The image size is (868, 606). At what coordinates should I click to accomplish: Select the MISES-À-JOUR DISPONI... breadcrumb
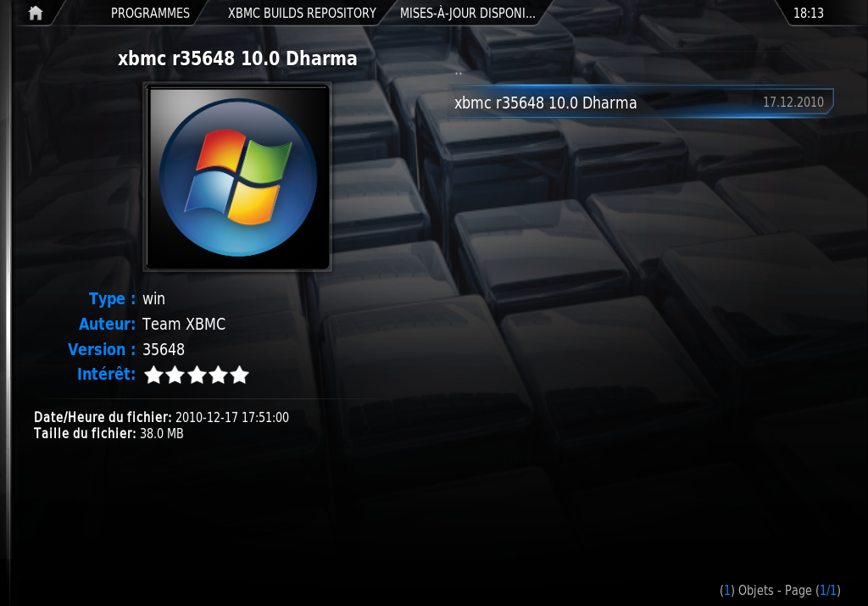coord(468,14)
